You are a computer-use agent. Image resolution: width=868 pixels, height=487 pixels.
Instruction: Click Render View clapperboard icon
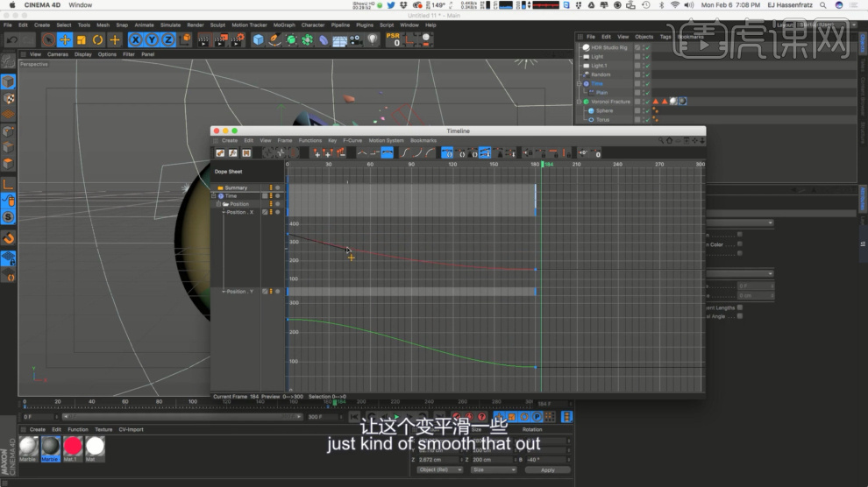pos(203,39)
